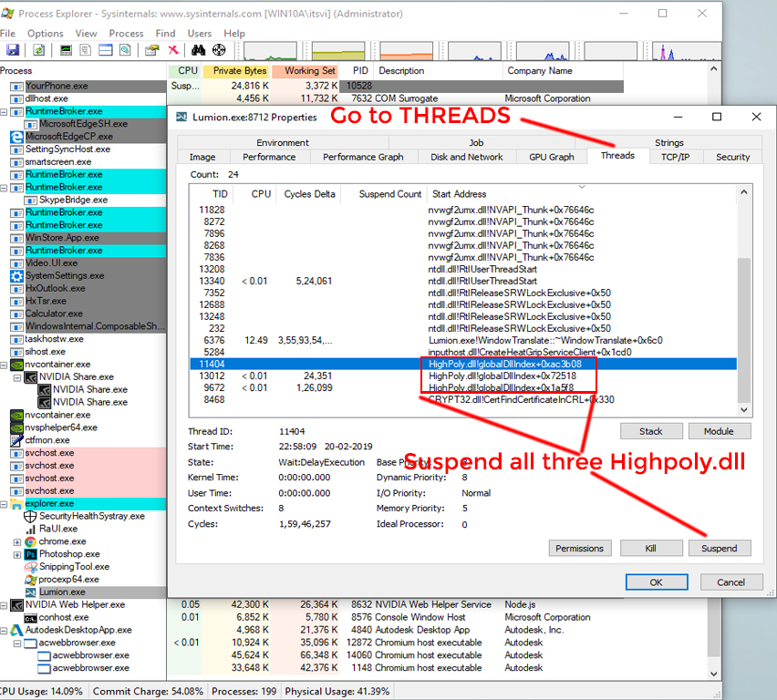Click the crosshair Find Window target icon
777x700 pixels.
[219, 50]
